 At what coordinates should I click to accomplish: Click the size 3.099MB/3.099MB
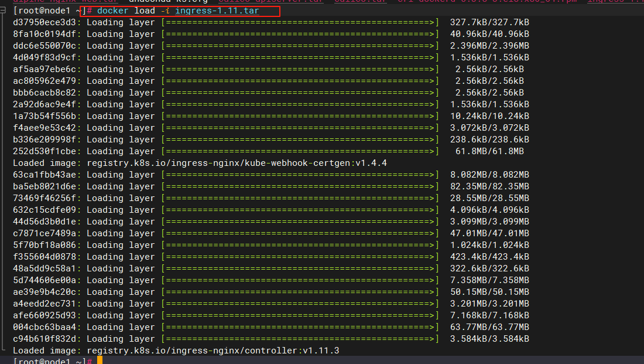point(489,222)
